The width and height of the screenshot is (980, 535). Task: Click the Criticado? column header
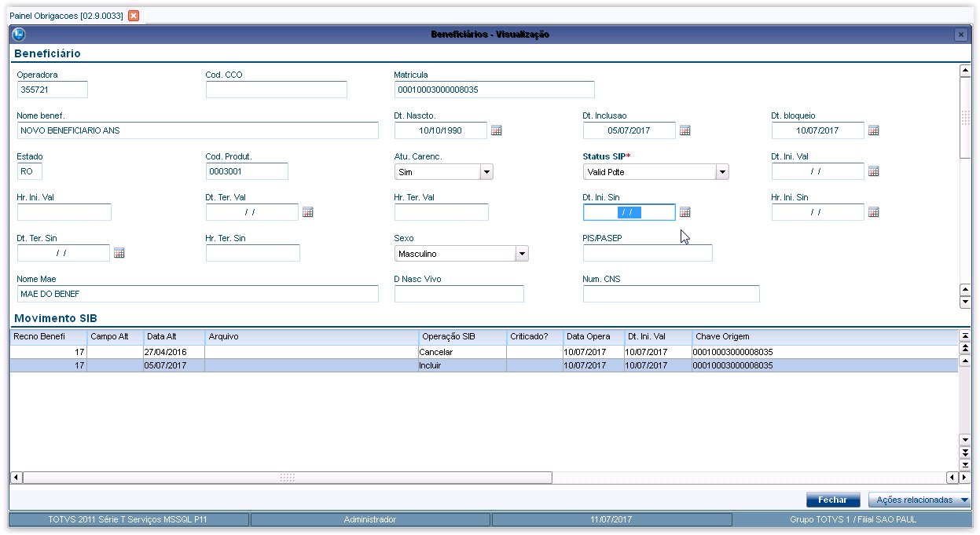pyautogui.click(x=534, y=337)
